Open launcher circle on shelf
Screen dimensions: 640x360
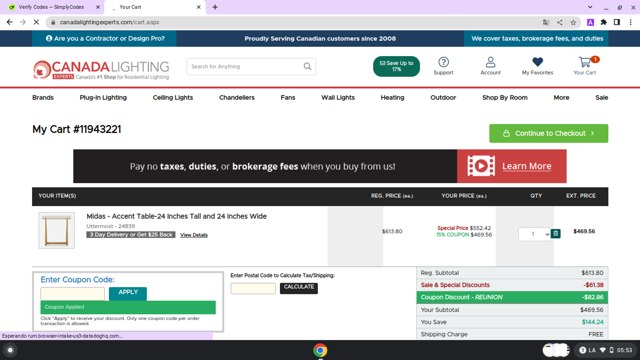10,350
